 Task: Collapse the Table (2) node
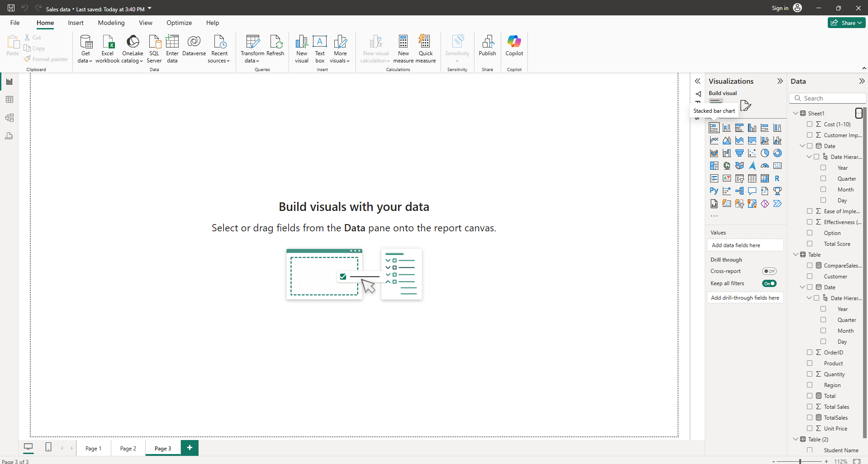tap(796, 439)
